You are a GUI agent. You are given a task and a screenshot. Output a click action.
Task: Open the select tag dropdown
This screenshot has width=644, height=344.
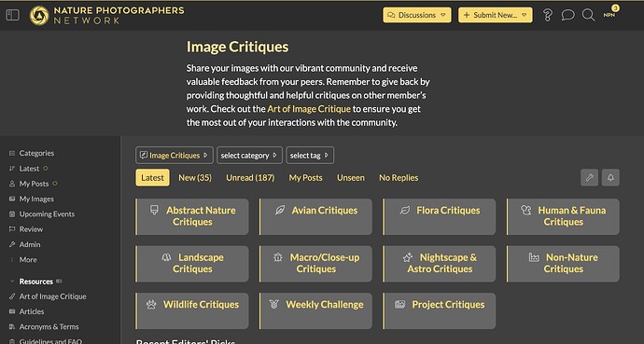click(310, 156)
